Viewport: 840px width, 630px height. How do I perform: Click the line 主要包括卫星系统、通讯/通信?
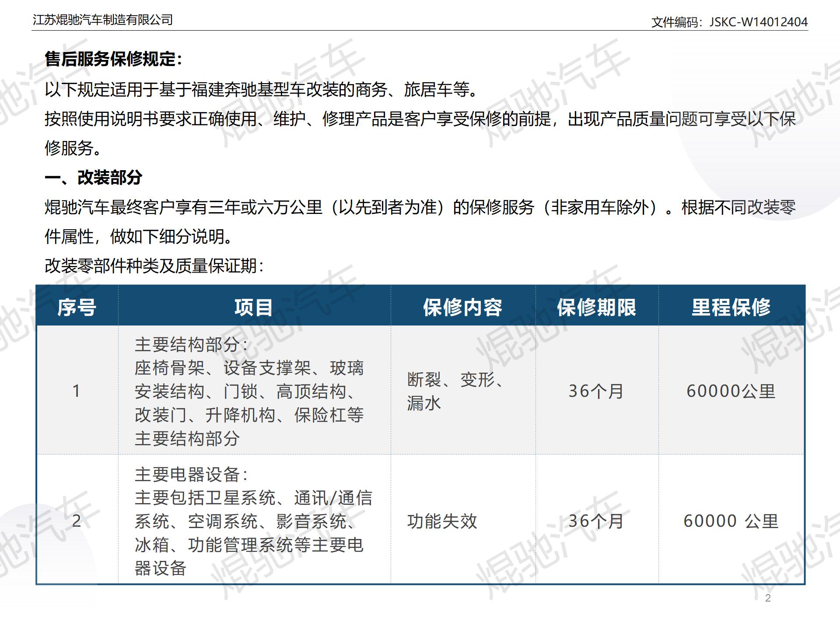click(254, 498)
